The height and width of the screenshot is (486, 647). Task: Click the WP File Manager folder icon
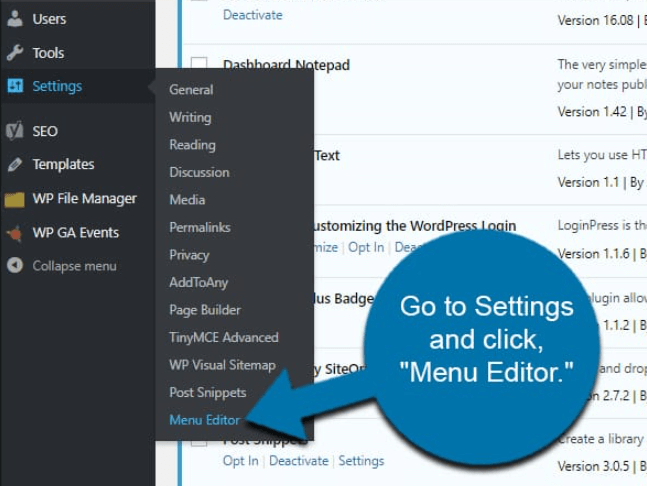pyautogui.click(x=14, y=199)
